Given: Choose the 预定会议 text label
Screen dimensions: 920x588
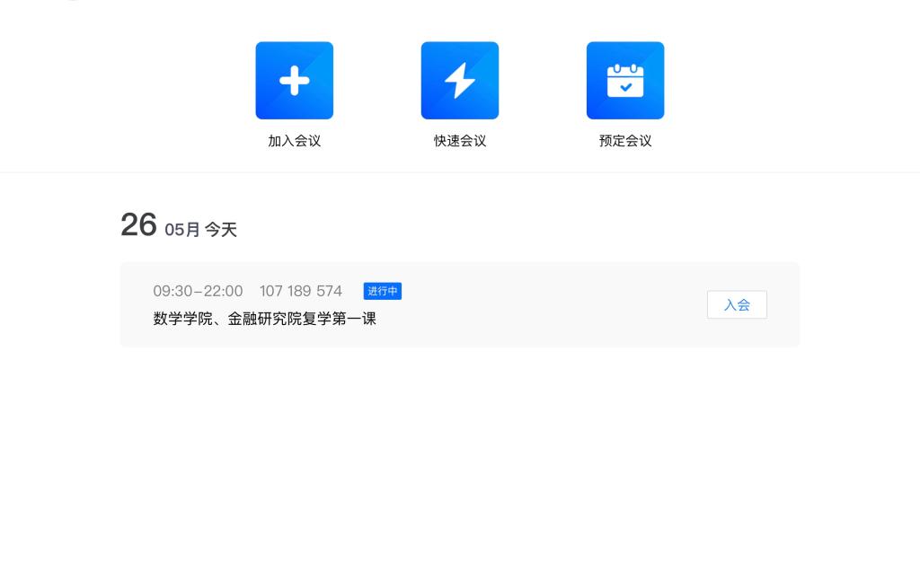Looking at the screenshot, I should pos(625,141).
